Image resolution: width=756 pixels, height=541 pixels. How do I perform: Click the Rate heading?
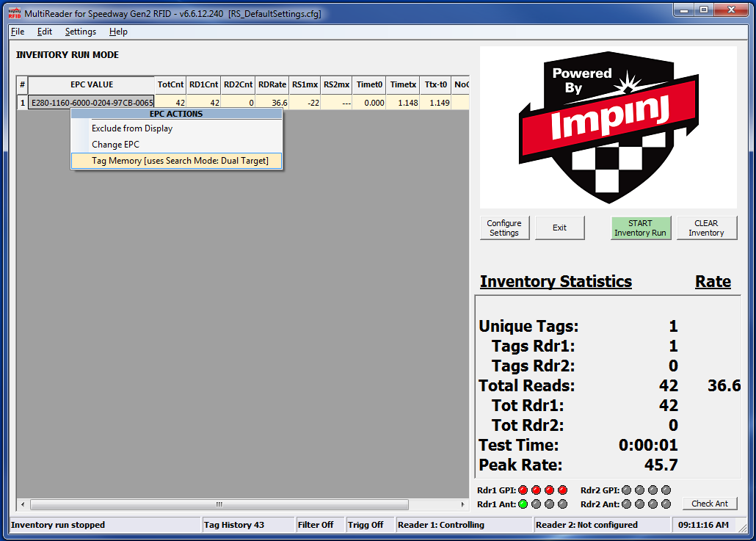click(x=713, y=282)
